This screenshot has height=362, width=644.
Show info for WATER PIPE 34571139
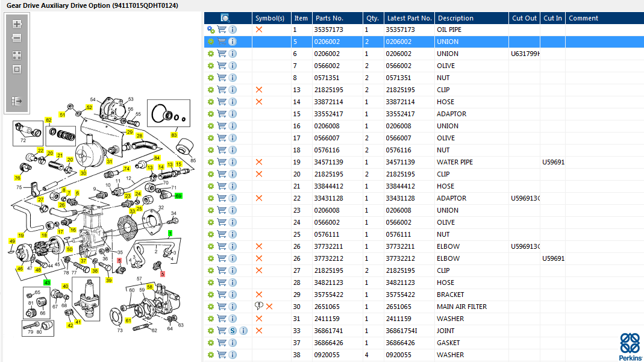[x=233, y=162]
